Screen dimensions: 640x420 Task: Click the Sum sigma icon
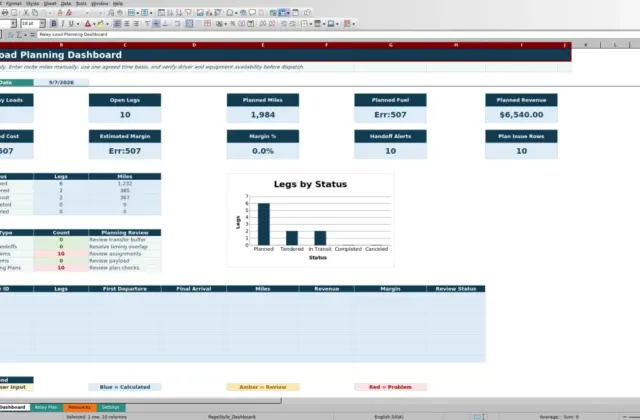(x=19, y=35)
